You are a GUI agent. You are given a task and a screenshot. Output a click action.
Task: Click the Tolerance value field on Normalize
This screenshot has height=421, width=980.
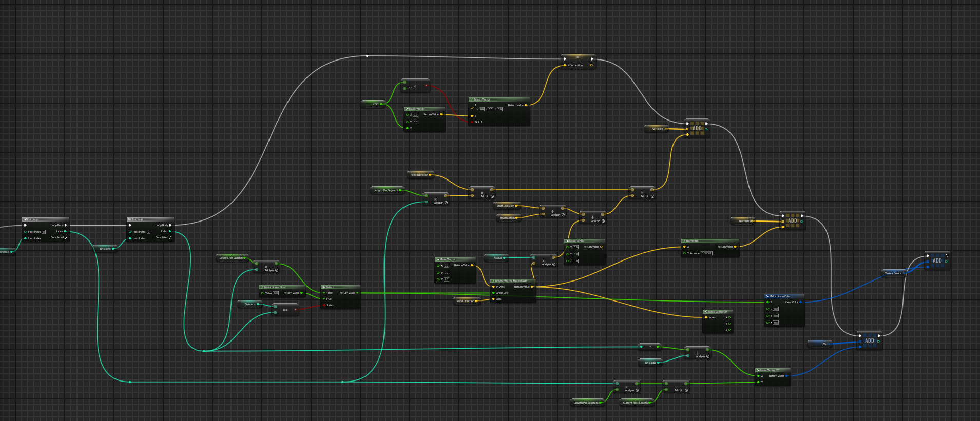tap(706, 253)
